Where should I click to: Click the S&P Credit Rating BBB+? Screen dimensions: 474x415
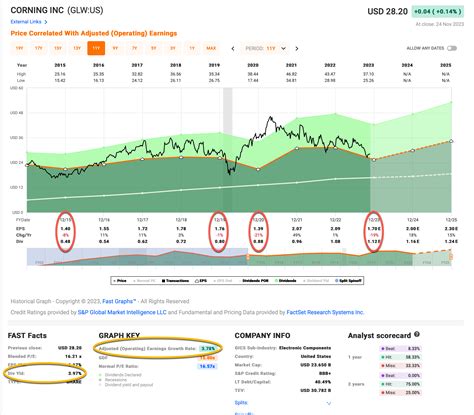[x=324, y=373]
